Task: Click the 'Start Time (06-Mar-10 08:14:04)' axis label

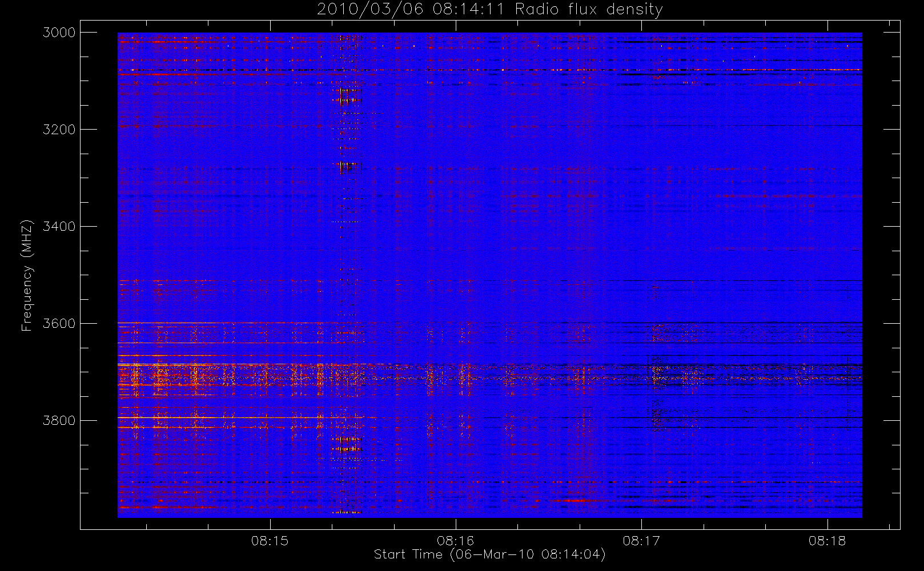Action: (x=489, y=554)
